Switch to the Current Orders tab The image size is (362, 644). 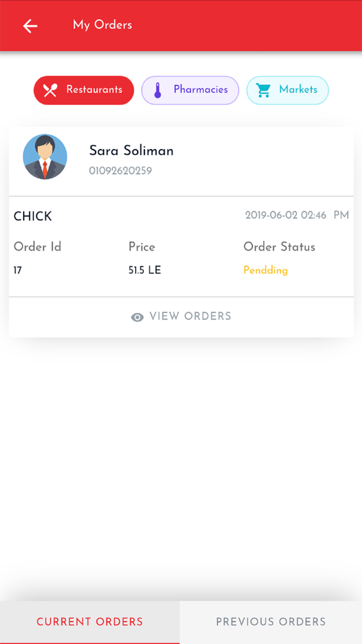[89, 622]
